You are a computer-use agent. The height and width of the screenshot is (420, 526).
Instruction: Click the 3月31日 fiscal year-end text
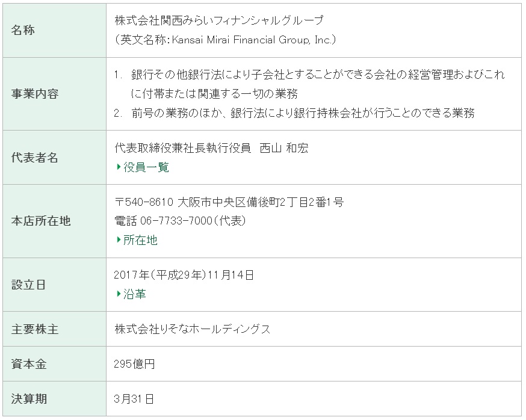(x=134, y=398)
